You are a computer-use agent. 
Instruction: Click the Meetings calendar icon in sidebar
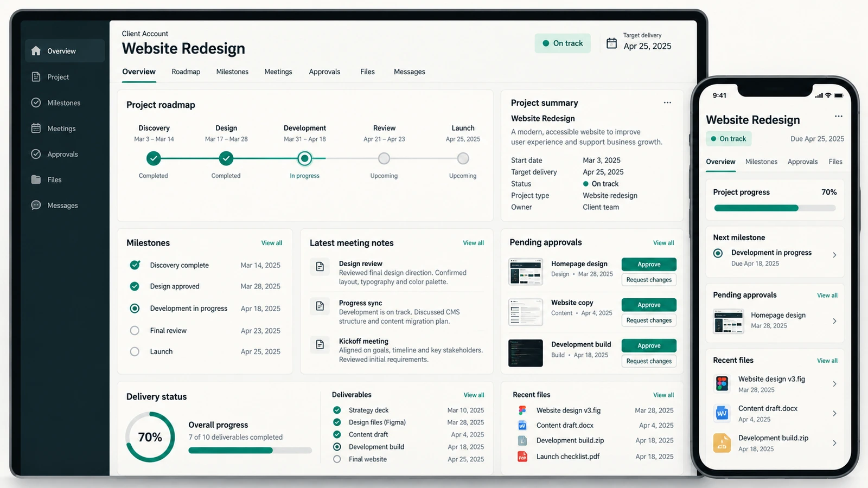coord(36,129)
